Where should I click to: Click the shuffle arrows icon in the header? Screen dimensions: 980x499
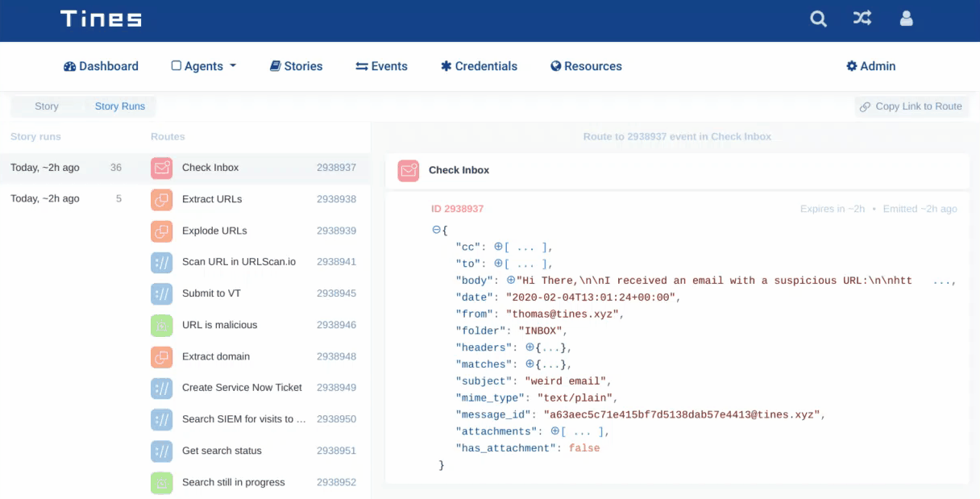(862, 18)
